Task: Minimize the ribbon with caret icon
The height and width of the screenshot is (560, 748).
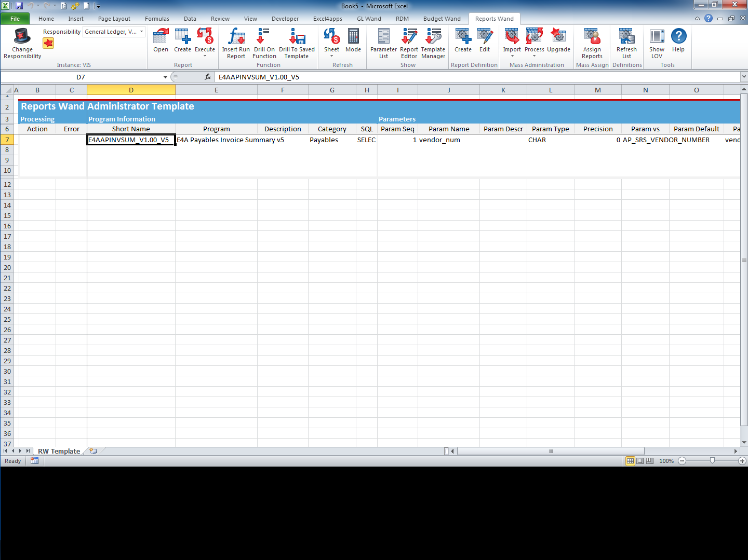Action: pyautogui.click(x=697, y=19)
